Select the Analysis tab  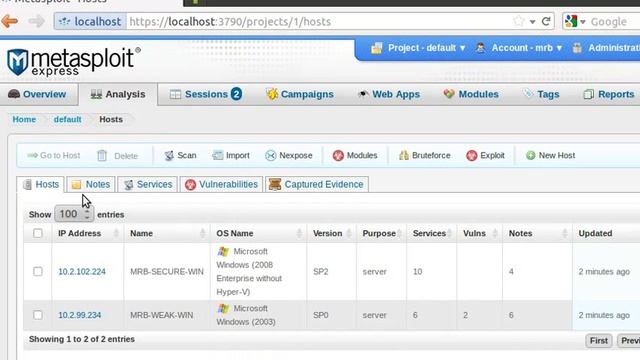118,94
